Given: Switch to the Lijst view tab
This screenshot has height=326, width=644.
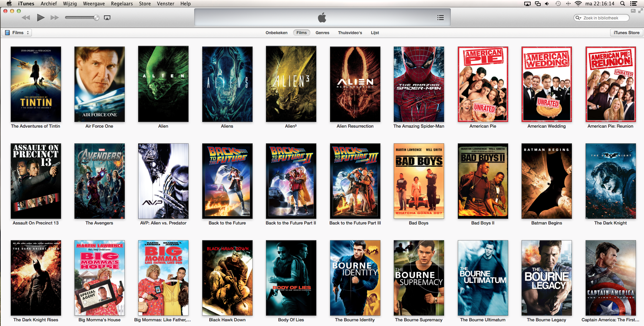Looking at the screenshot, I should tap(375, 33).
